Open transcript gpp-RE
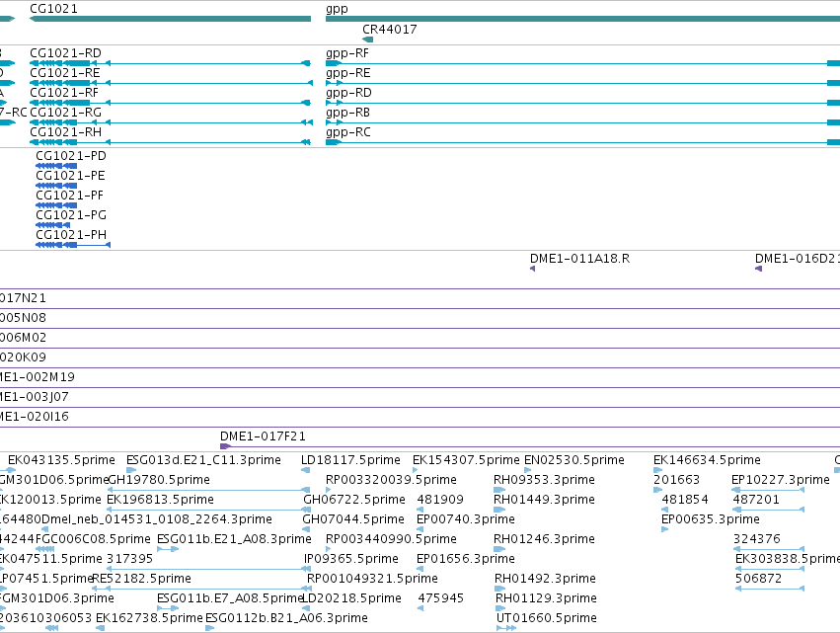This screenshot has height=633, width=840. tap(347, 73)
